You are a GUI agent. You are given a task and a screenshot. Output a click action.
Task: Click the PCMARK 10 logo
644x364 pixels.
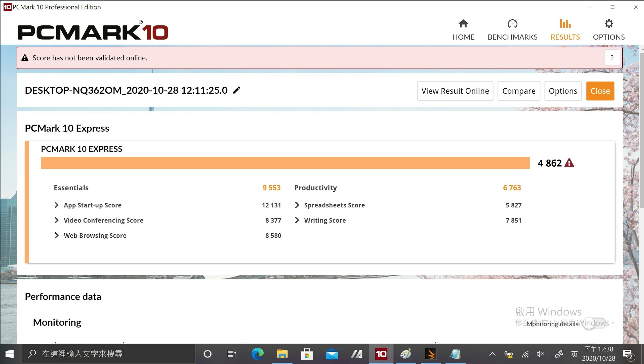pyautogui.click(x=93, y=30)
